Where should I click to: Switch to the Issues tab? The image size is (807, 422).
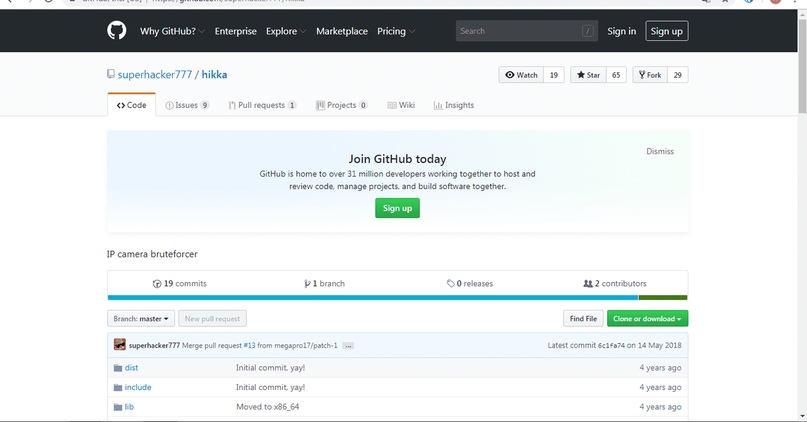[186, 105]
